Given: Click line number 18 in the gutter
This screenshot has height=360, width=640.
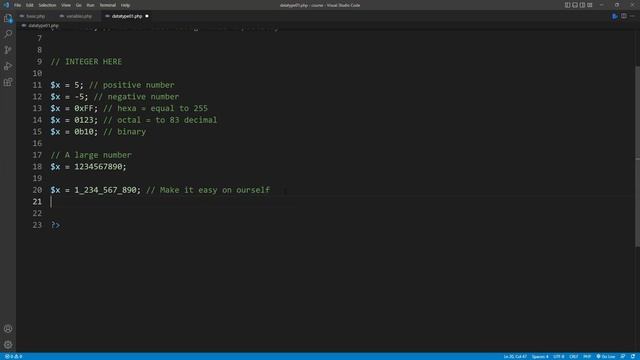Looking at the screenshot, I should 37,167.
